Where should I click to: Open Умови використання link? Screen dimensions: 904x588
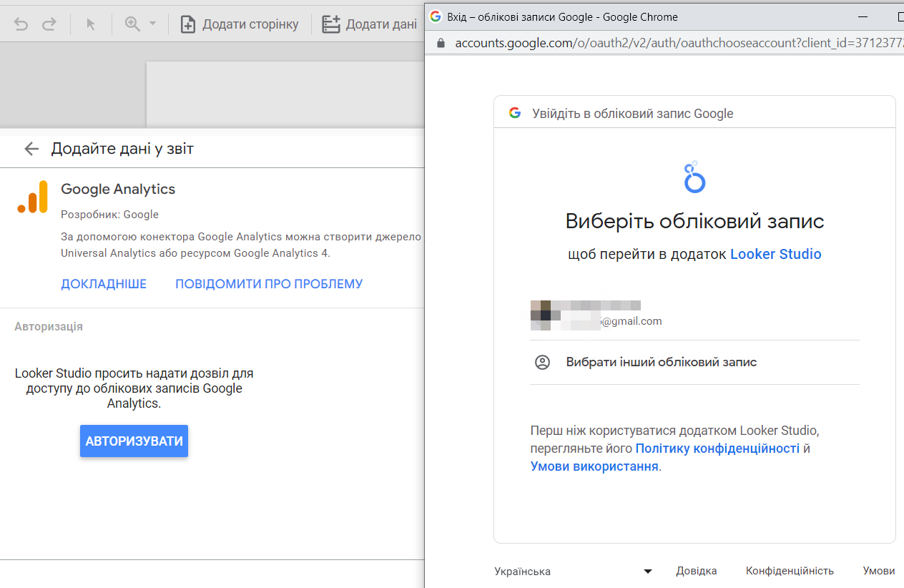coord(594,466)
